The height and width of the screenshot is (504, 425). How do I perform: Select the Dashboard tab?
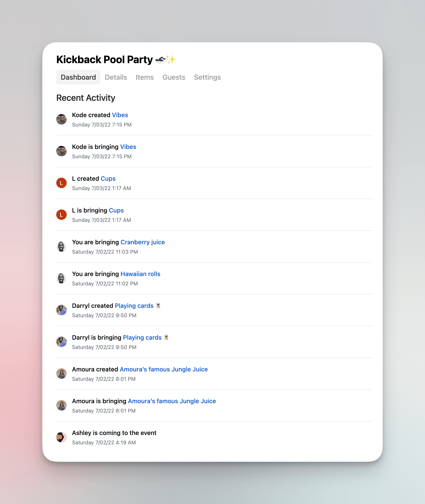click(78, 77)
